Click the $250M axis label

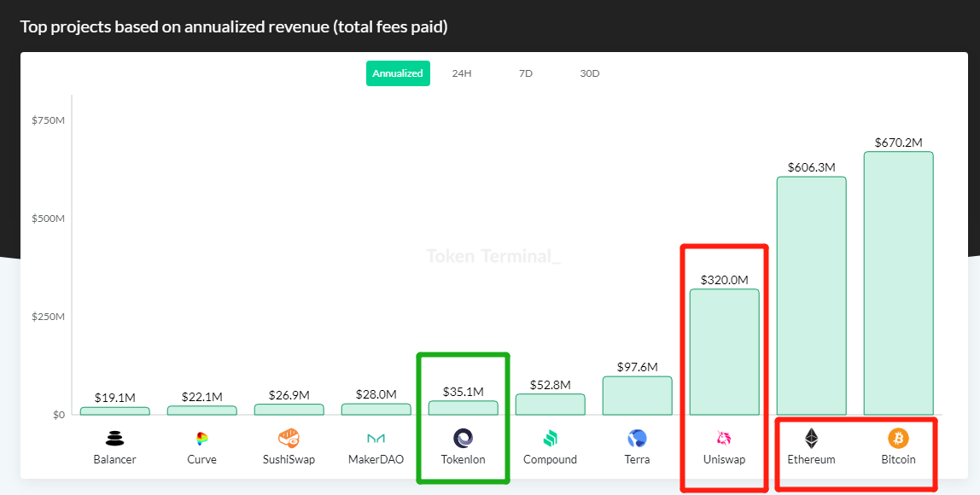(x=48, y=317)
